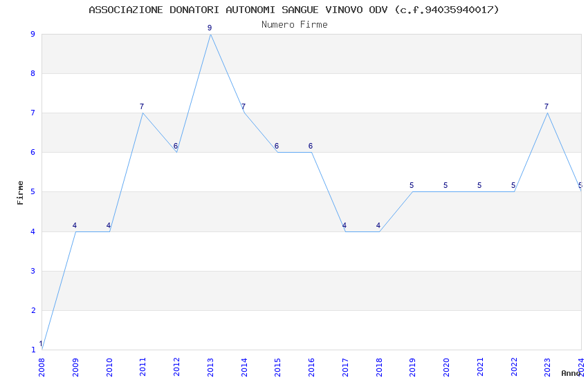Select the 2021 x-axis year label
Image resolution: width=588 pixels, height=380 pixels.
480,367
